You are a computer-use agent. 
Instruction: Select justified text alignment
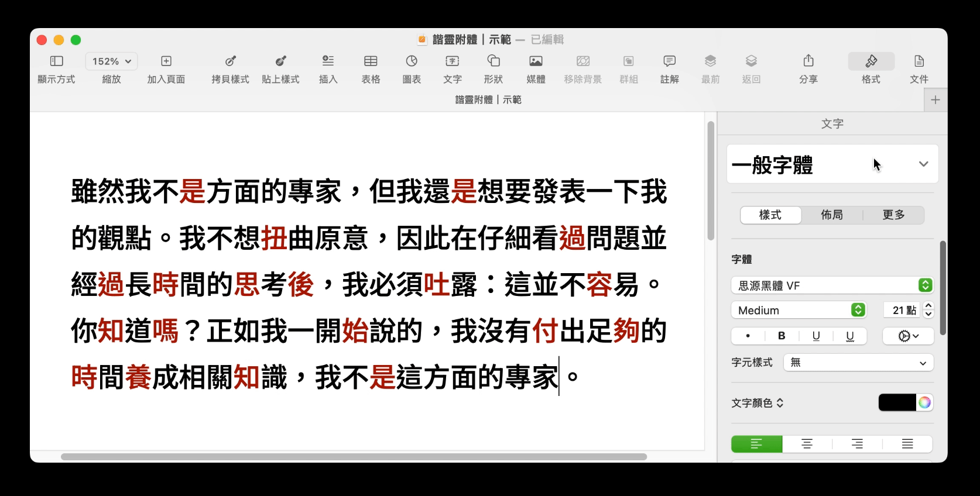pyautogui.click(x=907, y=444)
